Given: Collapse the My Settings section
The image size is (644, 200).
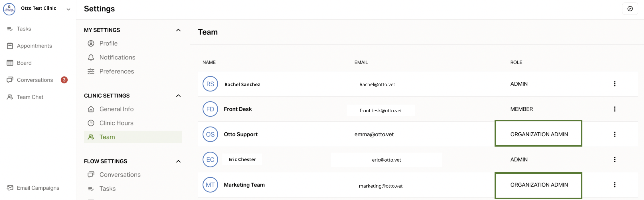Looking at the screenshot, I should coord(178,30).
